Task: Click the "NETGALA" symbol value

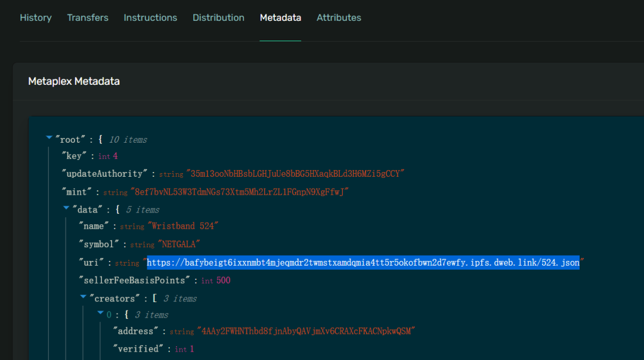Action: (x=178, y=245)
